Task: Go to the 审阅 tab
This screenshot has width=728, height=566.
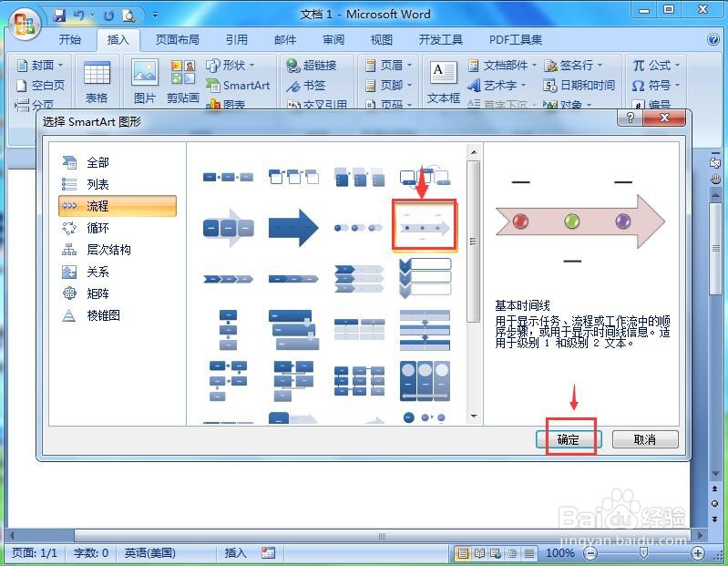Action: click(333, 40)
